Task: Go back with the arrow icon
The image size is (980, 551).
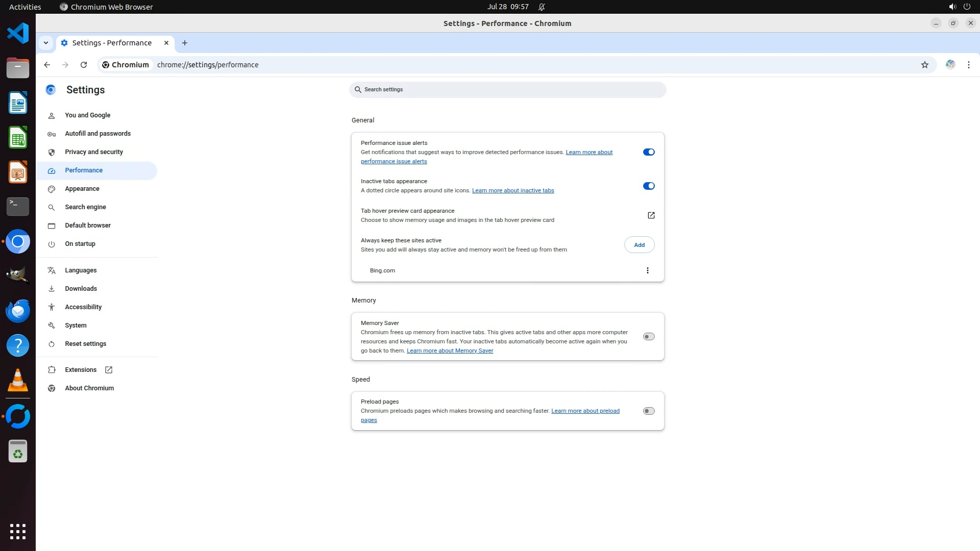Action: [47, 65]
